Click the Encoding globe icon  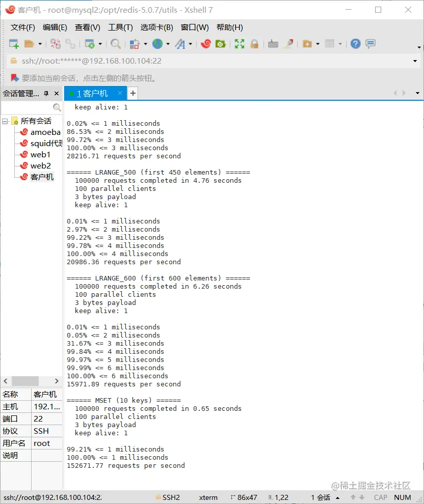coord(157,44)
